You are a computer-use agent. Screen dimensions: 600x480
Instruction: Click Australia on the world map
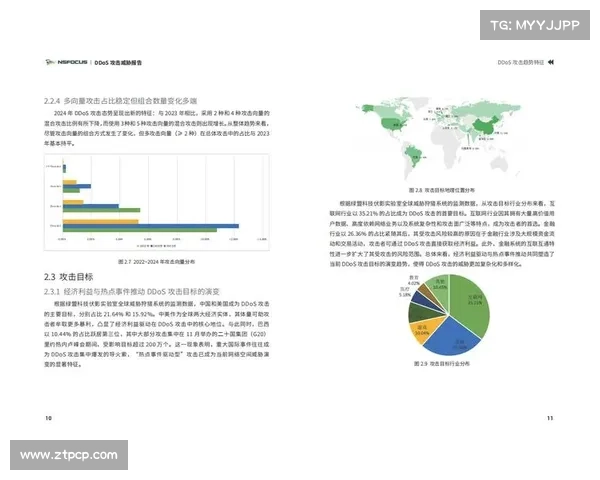501,163
